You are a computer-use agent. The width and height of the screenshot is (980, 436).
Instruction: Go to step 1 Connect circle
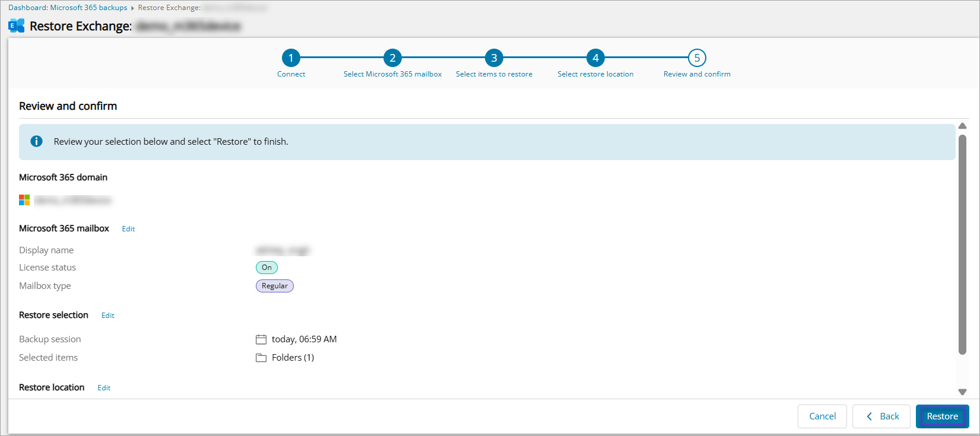[x=291, y=58]
